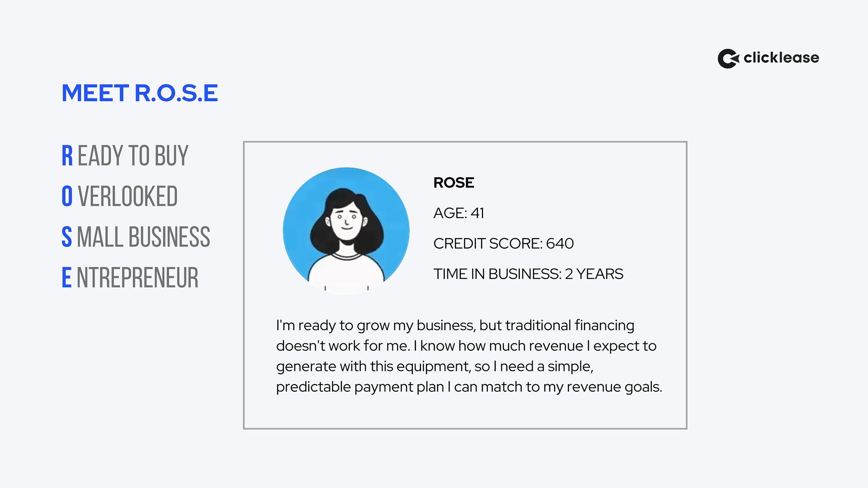
Task: Select the gray "MALL BUSINESS" text
Action: pos(144,237)
